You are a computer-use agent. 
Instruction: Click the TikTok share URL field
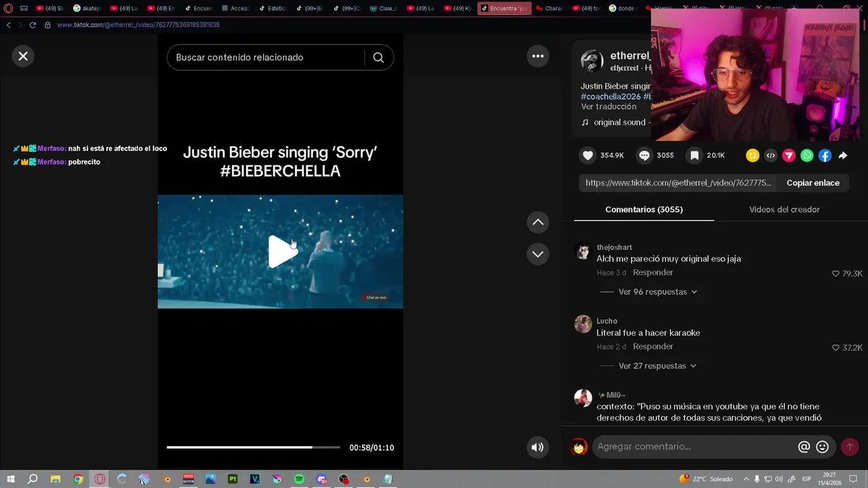(678, 183)
